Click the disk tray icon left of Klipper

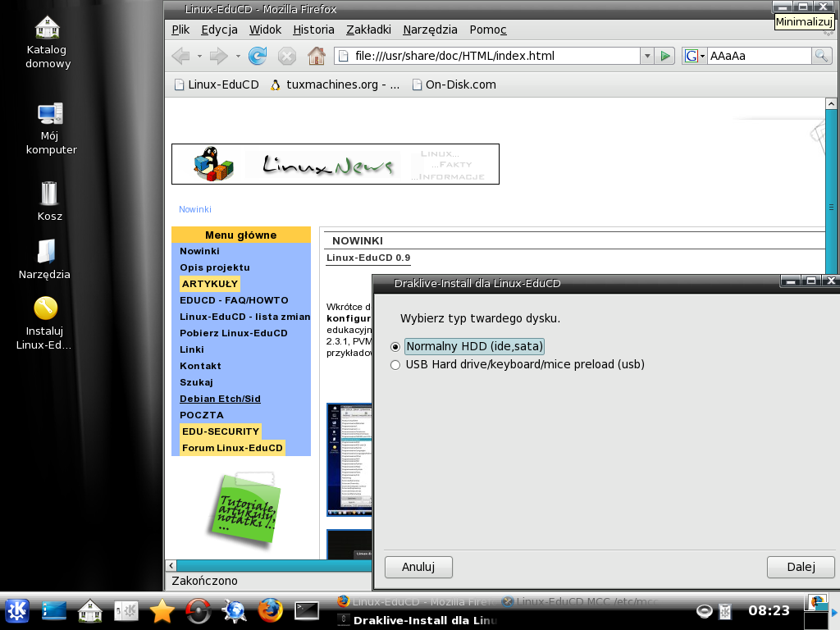pyautogui.click(x=704, y=610)
